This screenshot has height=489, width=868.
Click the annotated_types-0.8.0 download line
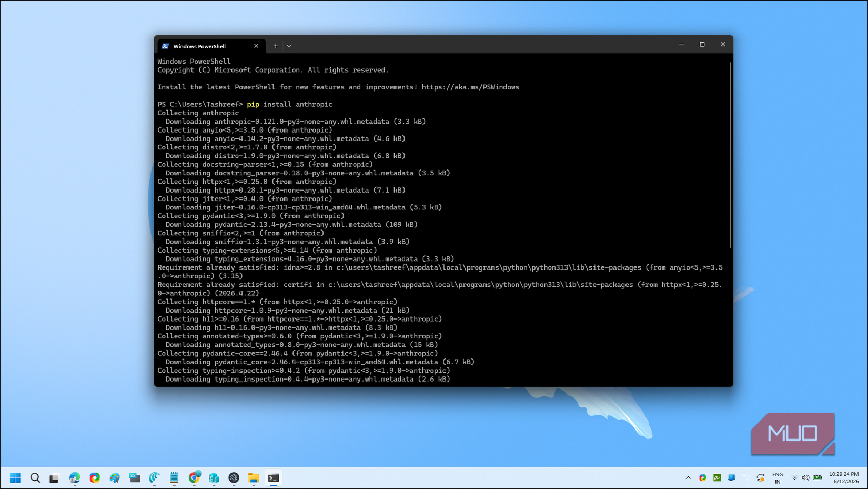(302, 345)
